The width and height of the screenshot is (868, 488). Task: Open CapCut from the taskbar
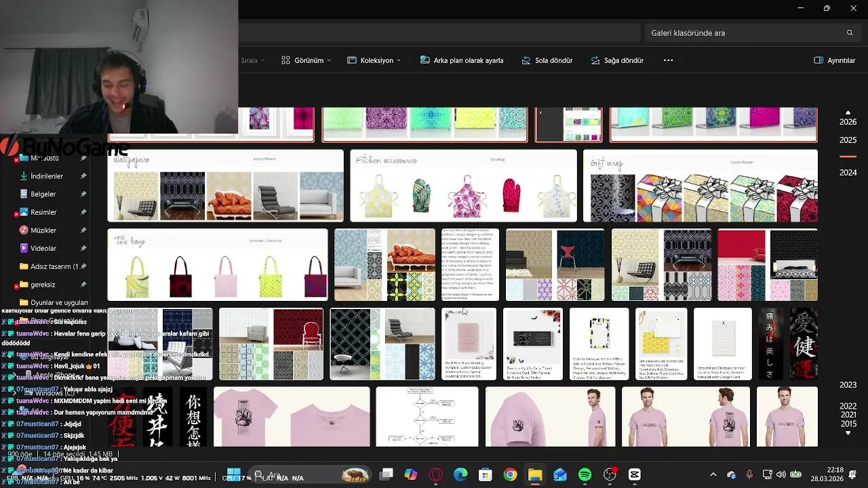pos(635,474)
